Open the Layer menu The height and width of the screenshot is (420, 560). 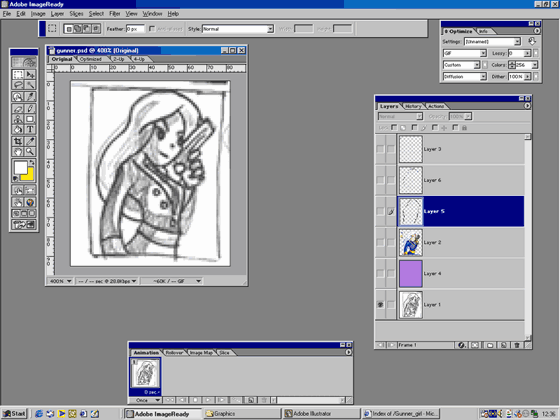tap(57, 14)
